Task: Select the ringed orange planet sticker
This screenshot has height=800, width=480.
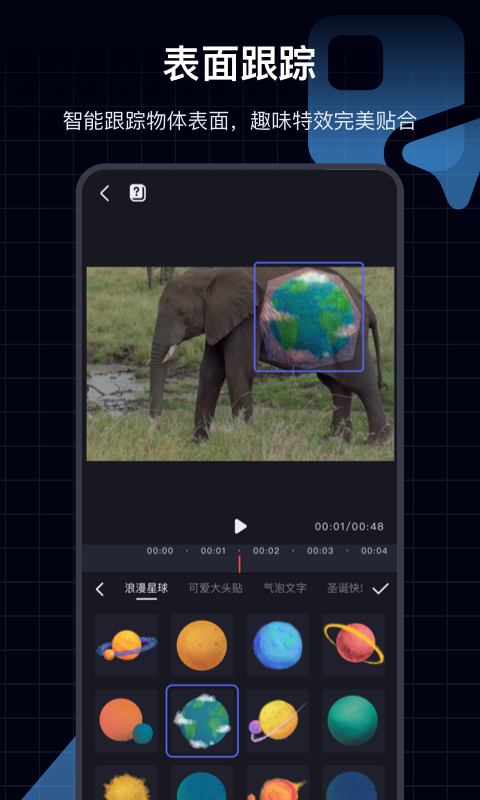Action: [x=127, y=645]
